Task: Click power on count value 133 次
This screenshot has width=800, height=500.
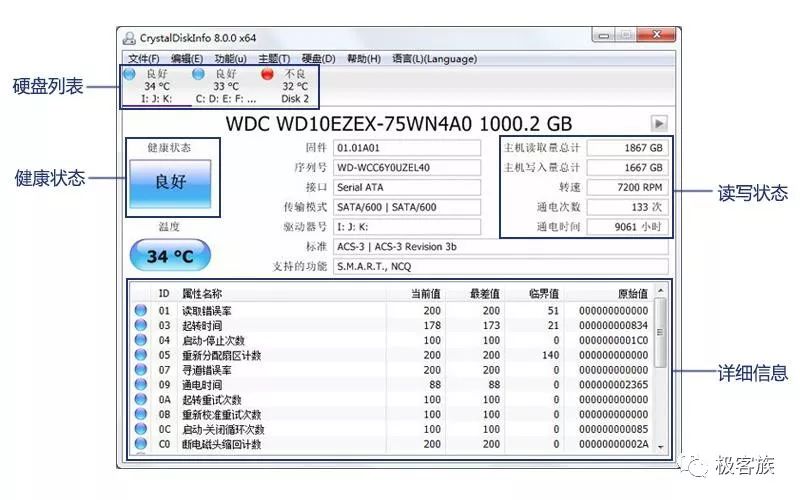Action: (x=627, y=207)
